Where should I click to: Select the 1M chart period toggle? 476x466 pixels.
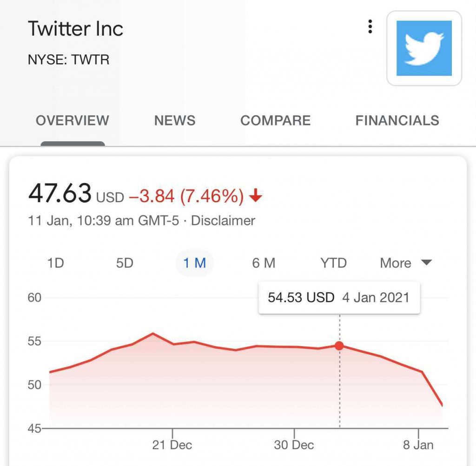tap(194, 263)
